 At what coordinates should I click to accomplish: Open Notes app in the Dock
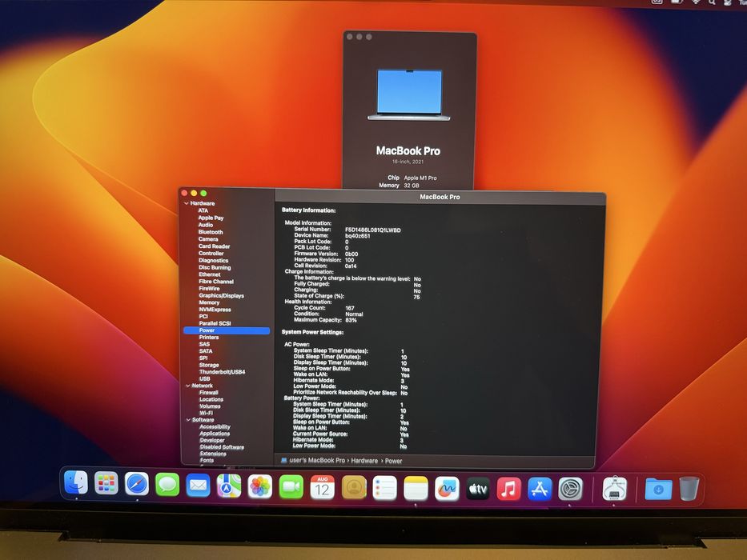tap(416, 489)
